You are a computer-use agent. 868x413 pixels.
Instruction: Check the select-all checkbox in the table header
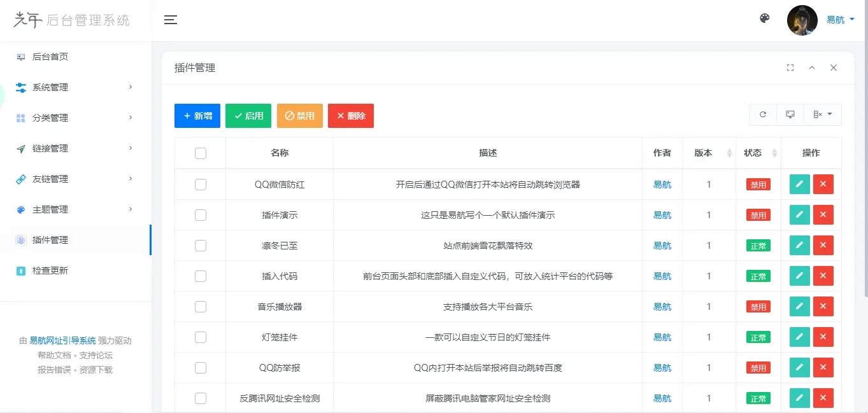pos(201,153)
